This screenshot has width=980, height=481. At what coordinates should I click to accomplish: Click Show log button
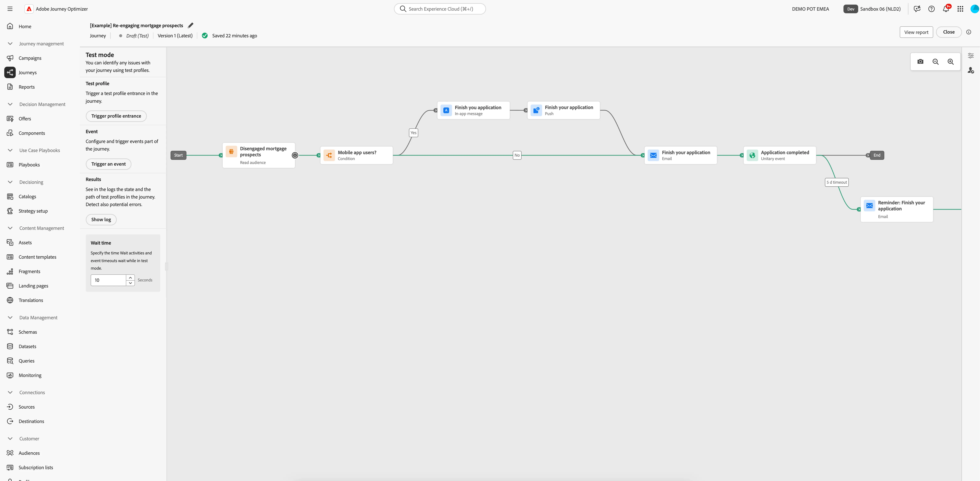[101, 220]
